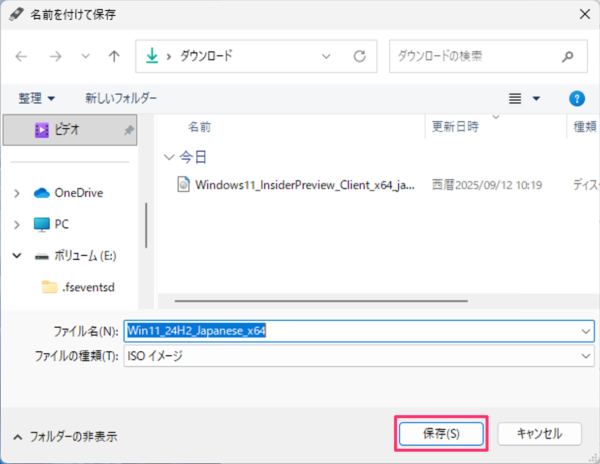Sort by the 更新日時 column header

(x=455, y=127)
